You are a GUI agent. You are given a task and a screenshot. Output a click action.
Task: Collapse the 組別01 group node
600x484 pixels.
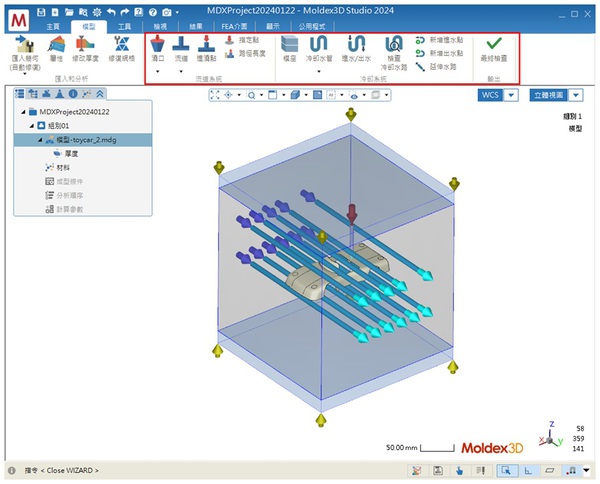point(32,126)
